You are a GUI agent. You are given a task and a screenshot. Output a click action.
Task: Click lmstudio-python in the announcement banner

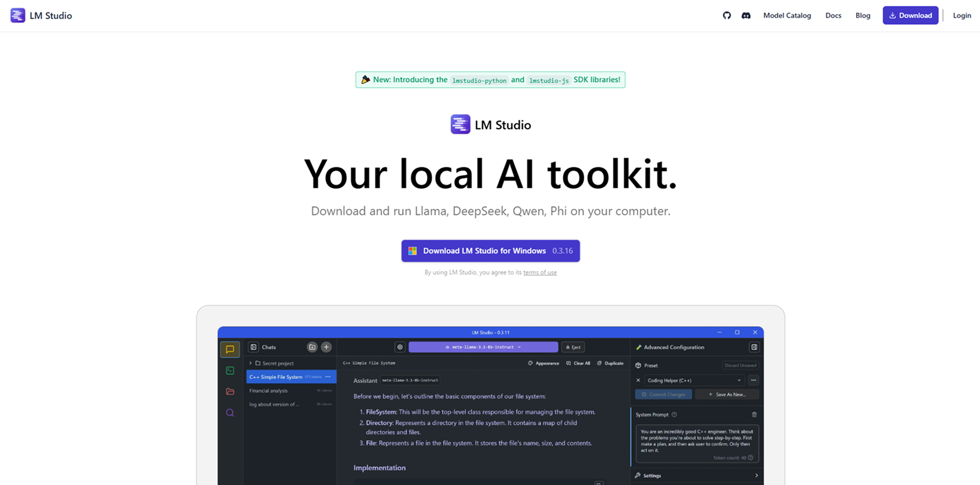click(479, 80)
